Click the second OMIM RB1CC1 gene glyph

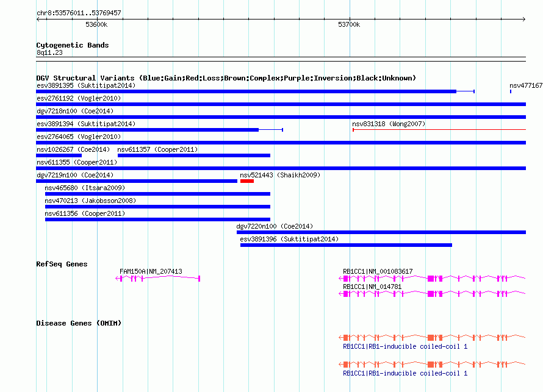click(x=432, y=365)
